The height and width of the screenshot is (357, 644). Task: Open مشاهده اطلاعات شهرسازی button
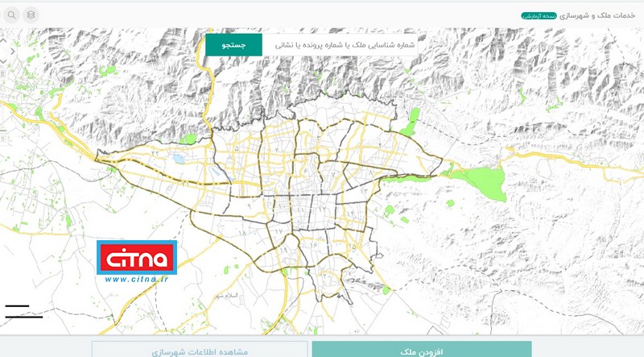(199, 351)
